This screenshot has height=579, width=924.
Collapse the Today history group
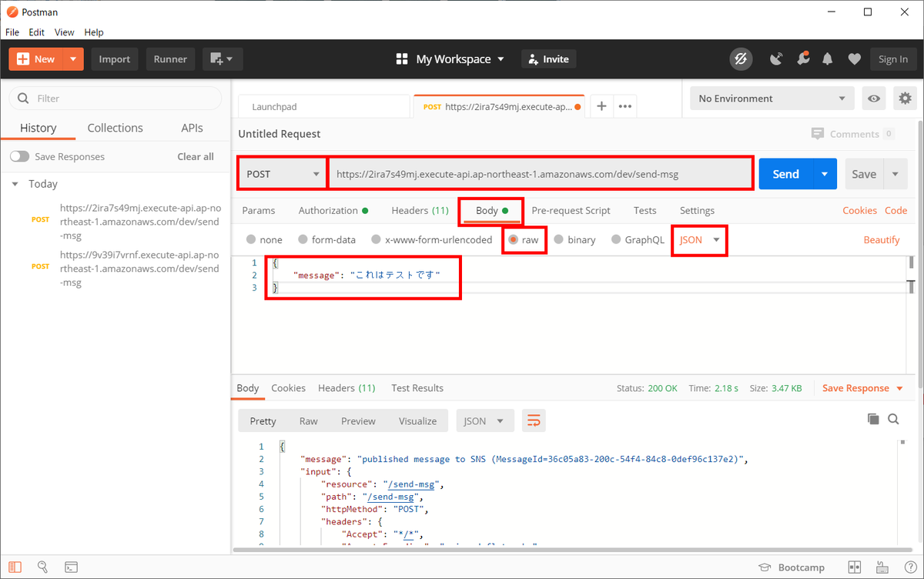tap(15, 184)
